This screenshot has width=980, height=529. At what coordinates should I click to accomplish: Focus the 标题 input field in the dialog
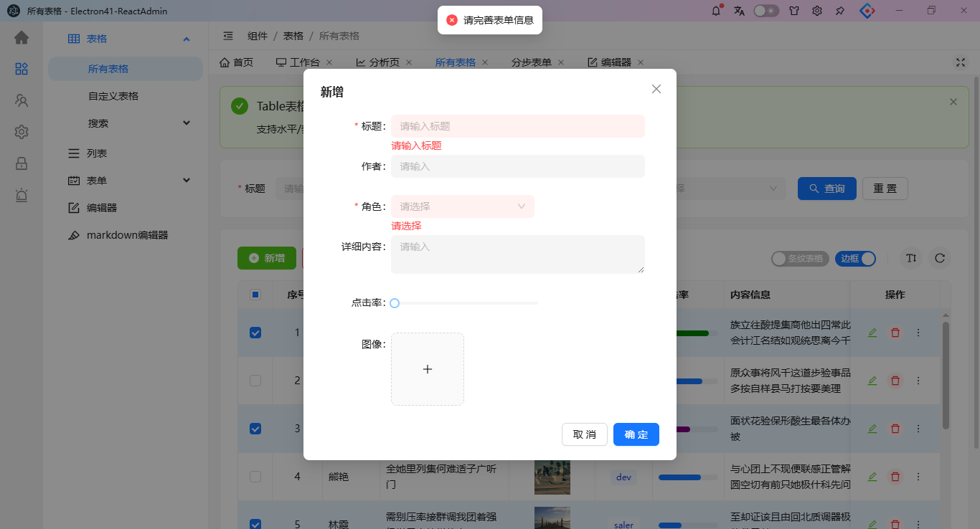518,126
